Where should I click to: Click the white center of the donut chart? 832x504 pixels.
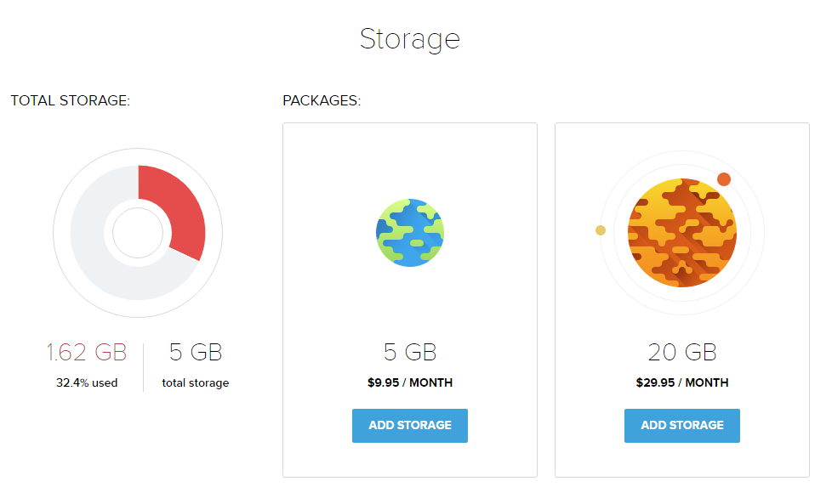click(x=138, y=233)
